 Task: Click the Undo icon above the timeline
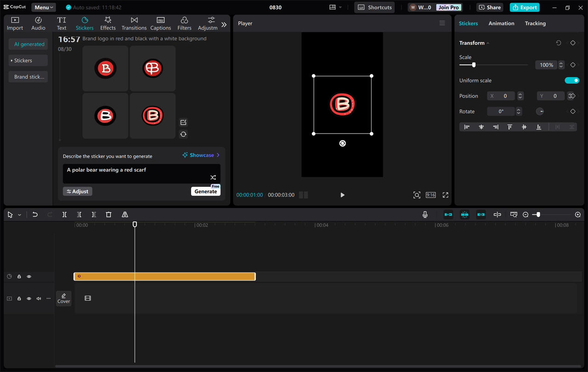[x=35, y=214]
